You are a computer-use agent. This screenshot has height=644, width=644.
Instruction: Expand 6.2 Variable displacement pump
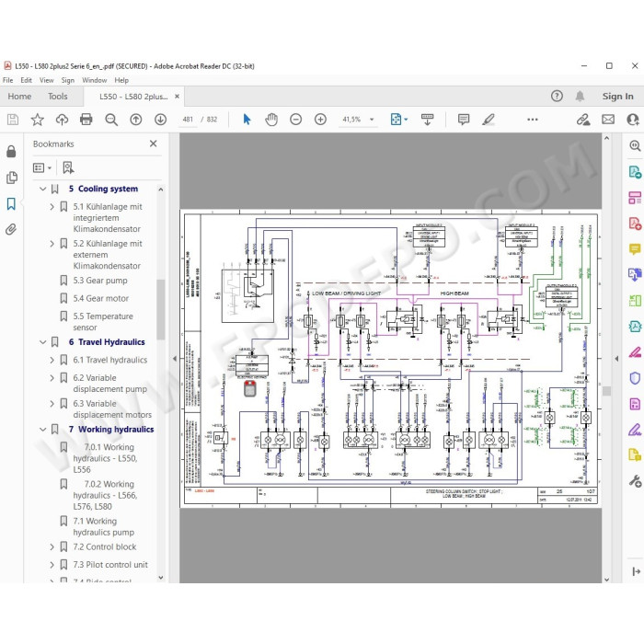point(52,378)
